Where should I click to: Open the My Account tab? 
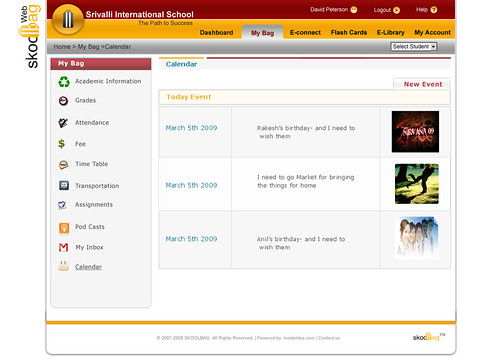432,33
